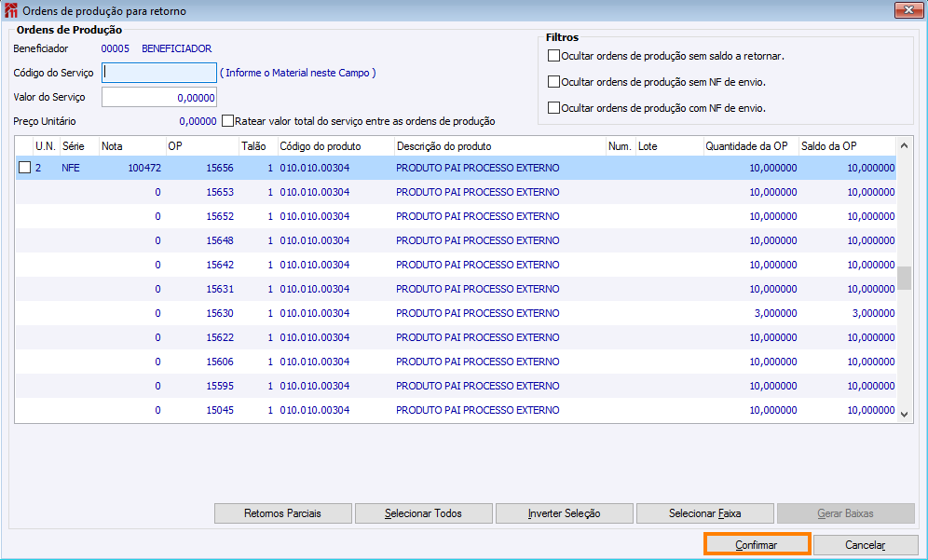Click Selecionar Todos button
Screen dimensions: 928x560
click(x=423, y=513)
